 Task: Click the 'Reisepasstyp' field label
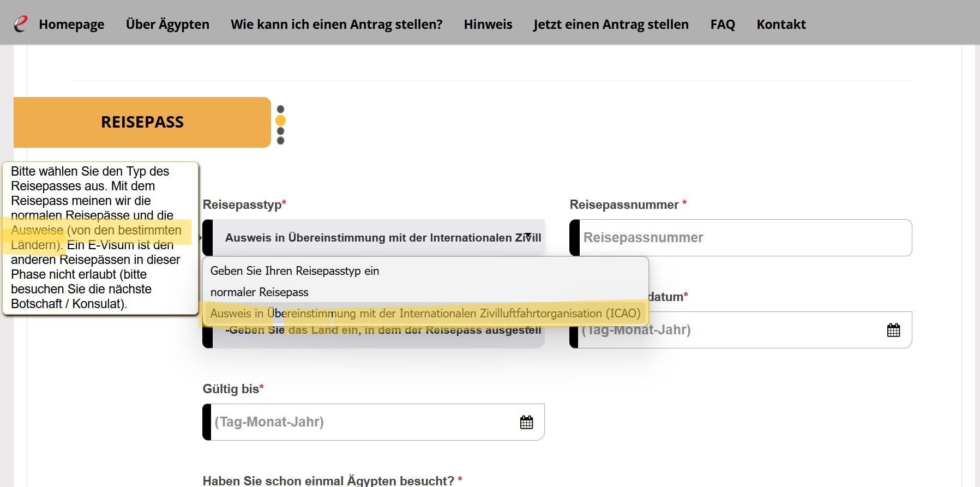pyautogui.click(x=244, y=205)
